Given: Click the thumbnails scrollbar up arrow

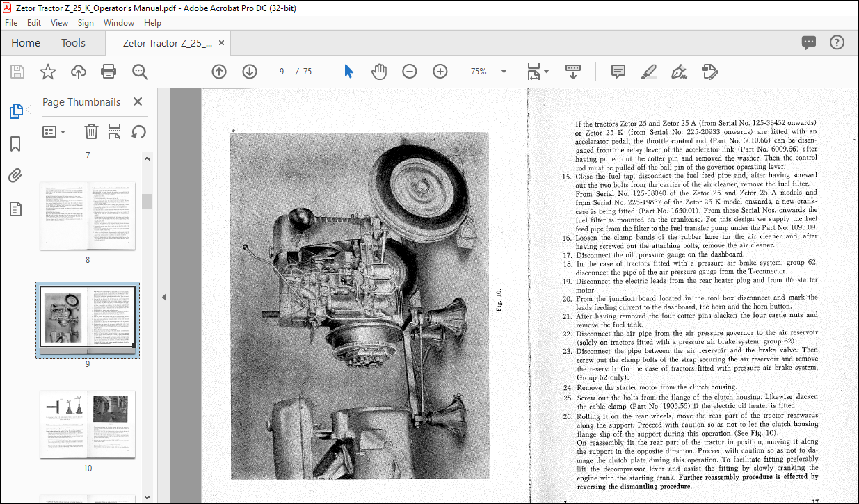Looking at the screenshot, I should point(147,158).
